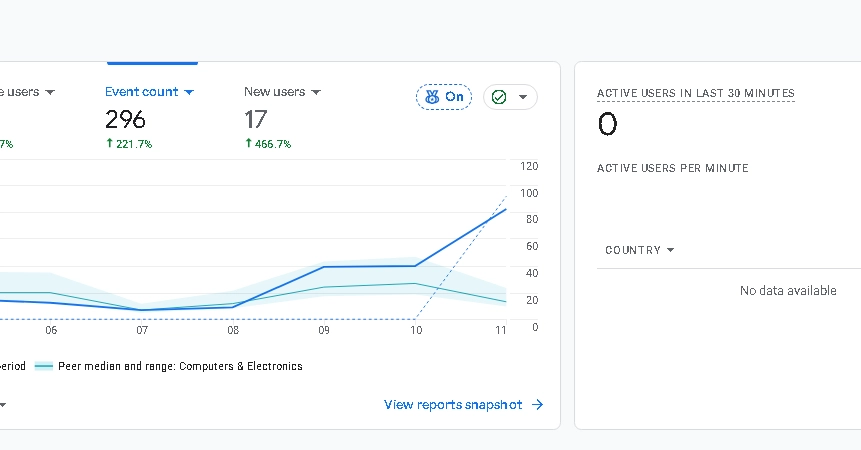Select the Event count metric tab
The width and height of the screenshot is (861, 450).
pyautogui.click(x=149, y=117)
